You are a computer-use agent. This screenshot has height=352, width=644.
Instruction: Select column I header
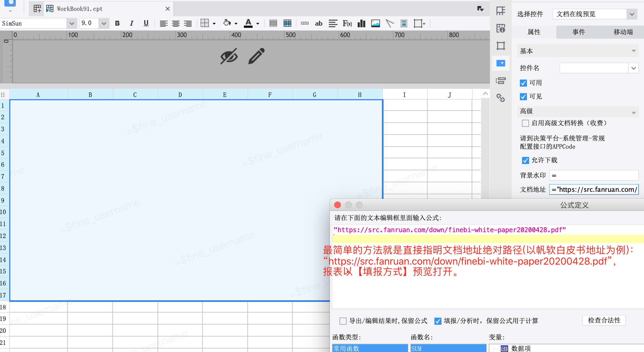pos(404,95)
